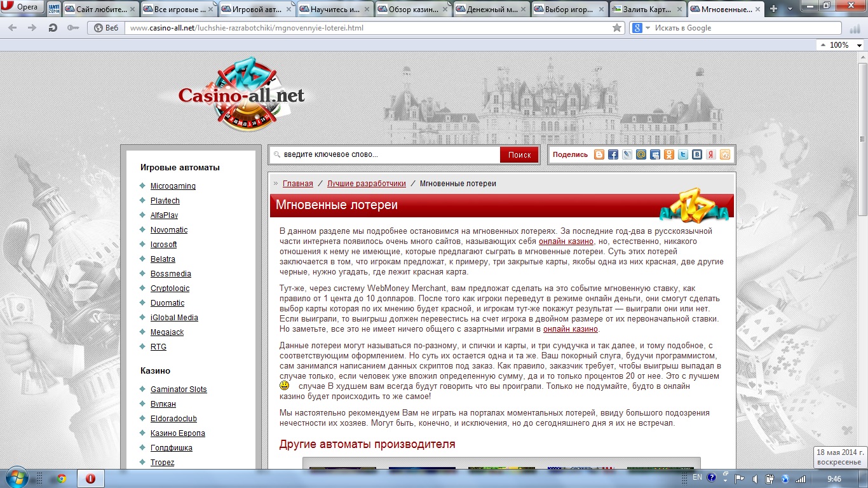The height and width of the screenshot is (488, 868).
Task: Share the page on VKontakte
Action: [x=697, y=154]
